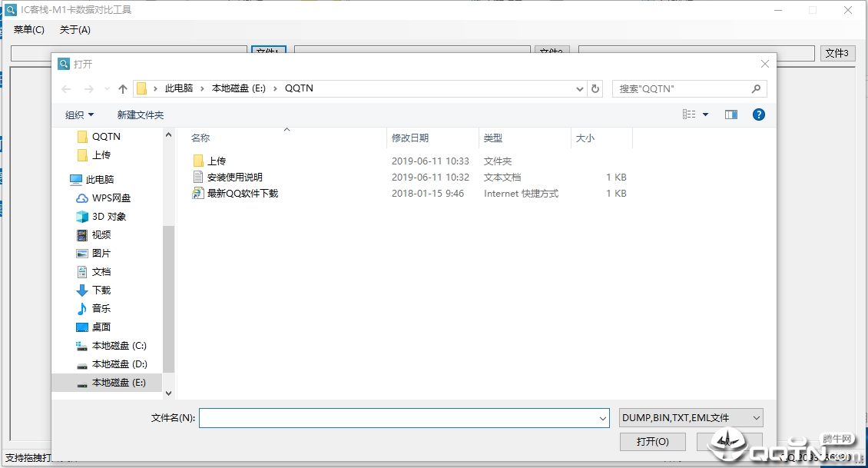Click 本地磁盘 (E:) in address breadcrumb
868x468 pixels.
[x=239, y=88]
